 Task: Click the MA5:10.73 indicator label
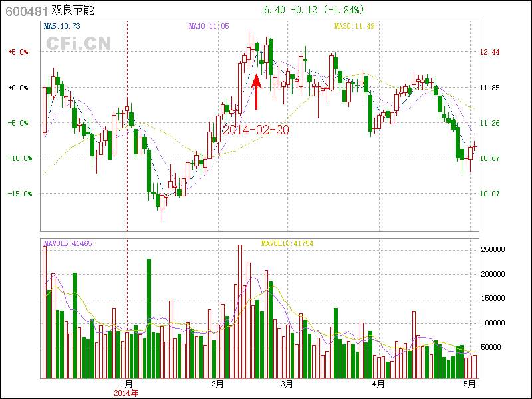[62, 26]
